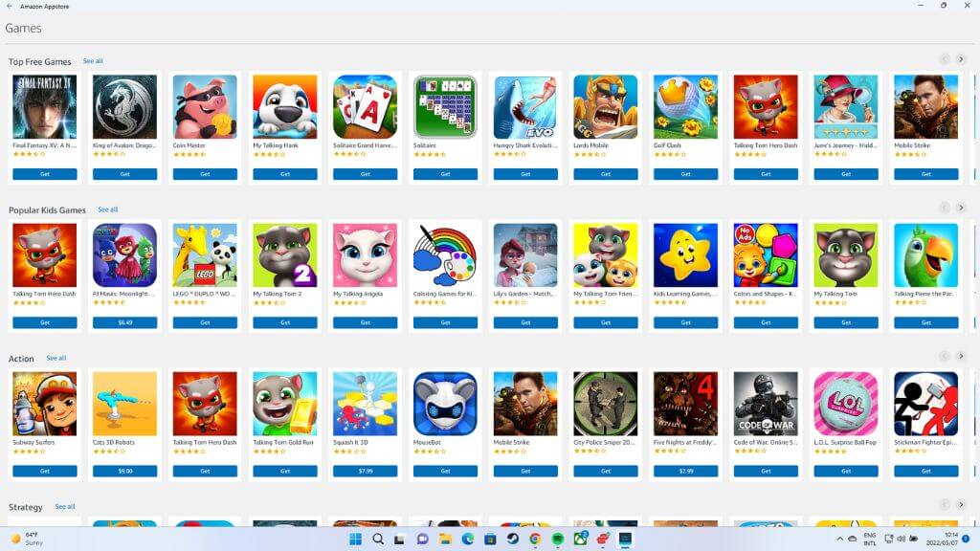Open the Golf Clash icon
Image resolution: width=980 pixels, height=551 pixels.
tap(685, 107)
